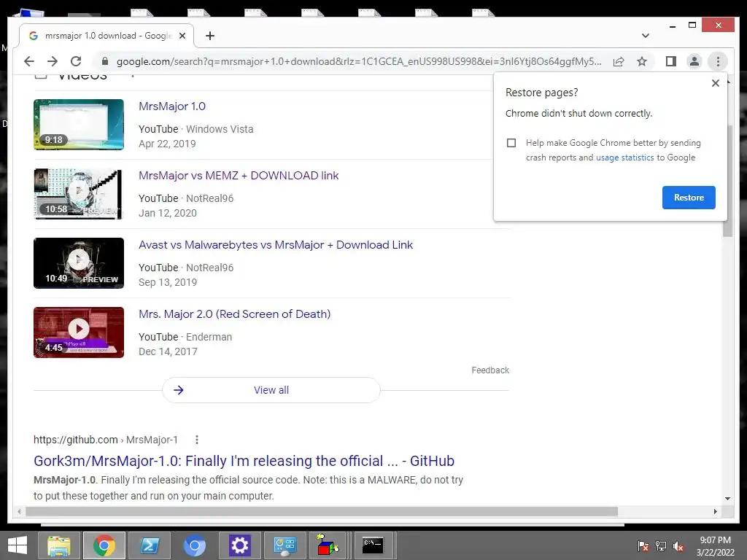Click YouTube source under MrsMajor 1.0
Screen dimensions: 747x560
[158, 129]
